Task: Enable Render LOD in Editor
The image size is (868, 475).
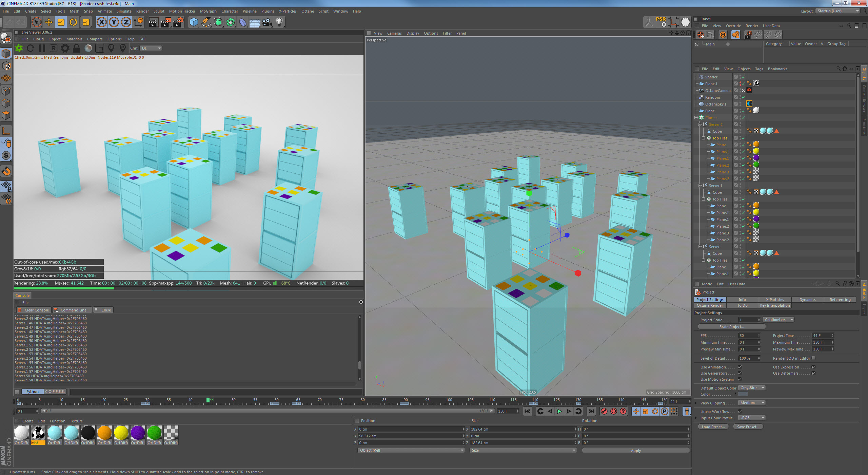Action: (813, 358)
